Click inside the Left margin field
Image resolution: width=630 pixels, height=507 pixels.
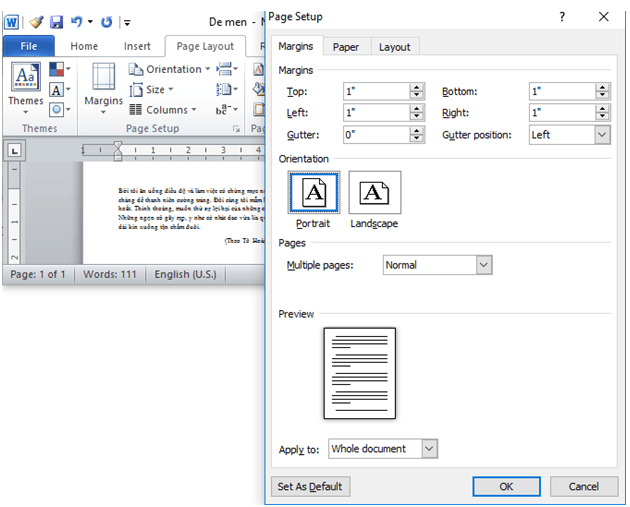375,113
